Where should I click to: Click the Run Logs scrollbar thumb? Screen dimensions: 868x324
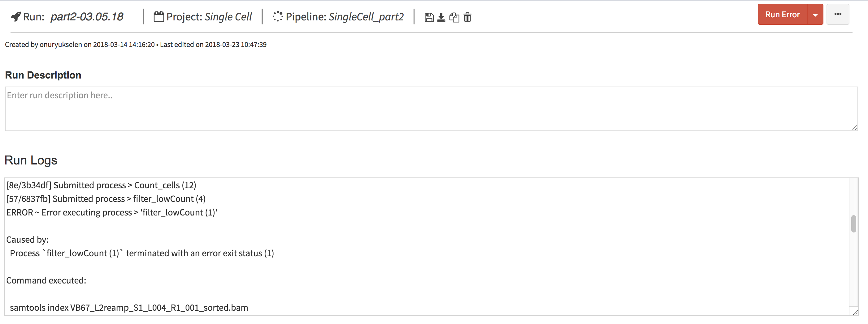point(853,224)
